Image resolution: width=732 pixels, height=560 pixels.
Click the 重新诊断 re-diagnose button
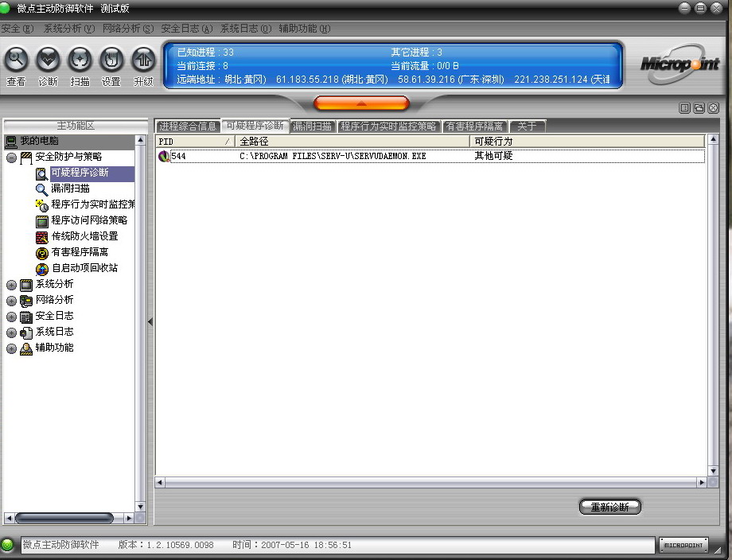609,507
